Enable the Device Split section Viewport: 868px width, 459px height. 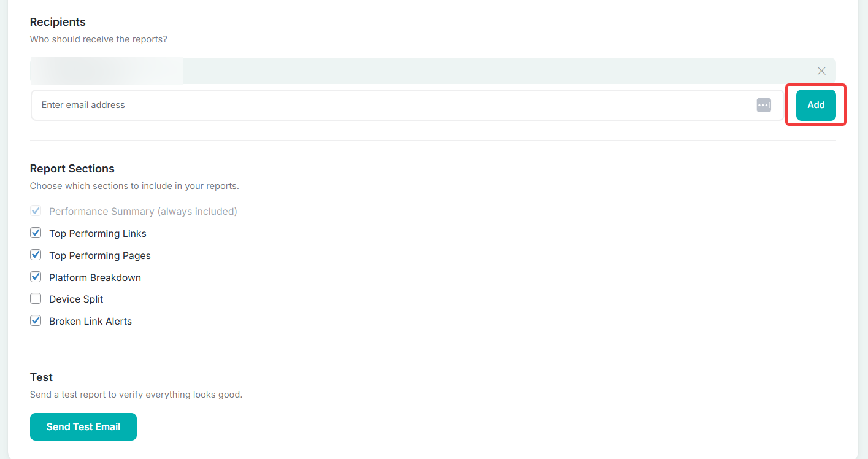pos(36,299)
